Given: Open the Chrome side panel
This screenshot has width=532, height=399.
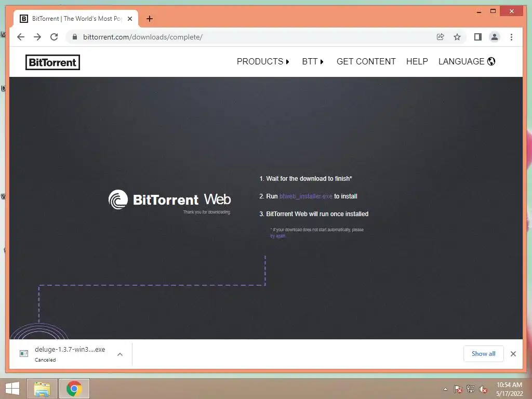Looking at the screenshot, I should pos(478,37).
